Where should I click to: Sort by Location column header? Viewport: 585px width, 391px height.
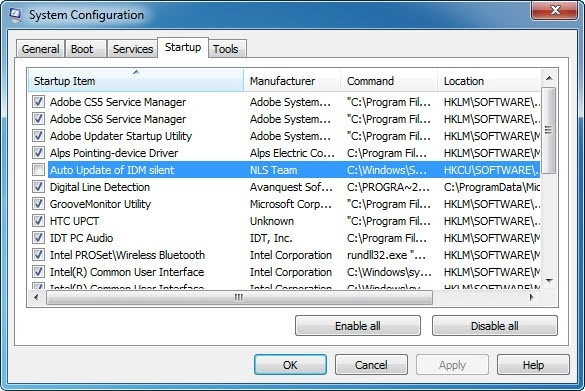pos(489,80)
